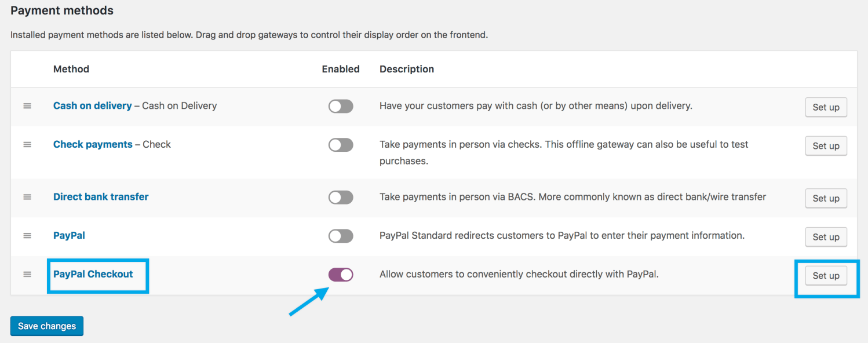Click the drag handle beside PayPal

[x=27, y=236]
